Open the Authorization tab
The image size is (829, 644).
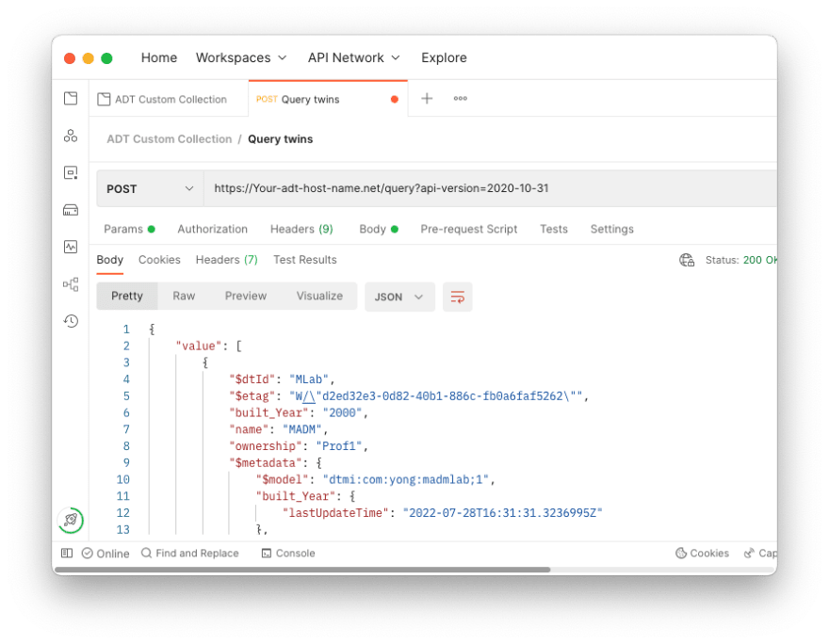213,229
